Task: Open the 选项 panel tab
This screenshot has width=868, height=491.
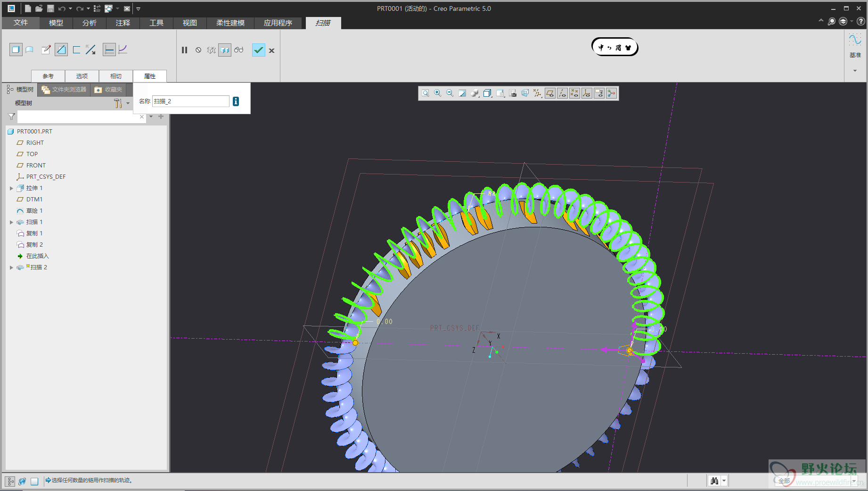Action: pyautogui.click(x=82, y=76)
